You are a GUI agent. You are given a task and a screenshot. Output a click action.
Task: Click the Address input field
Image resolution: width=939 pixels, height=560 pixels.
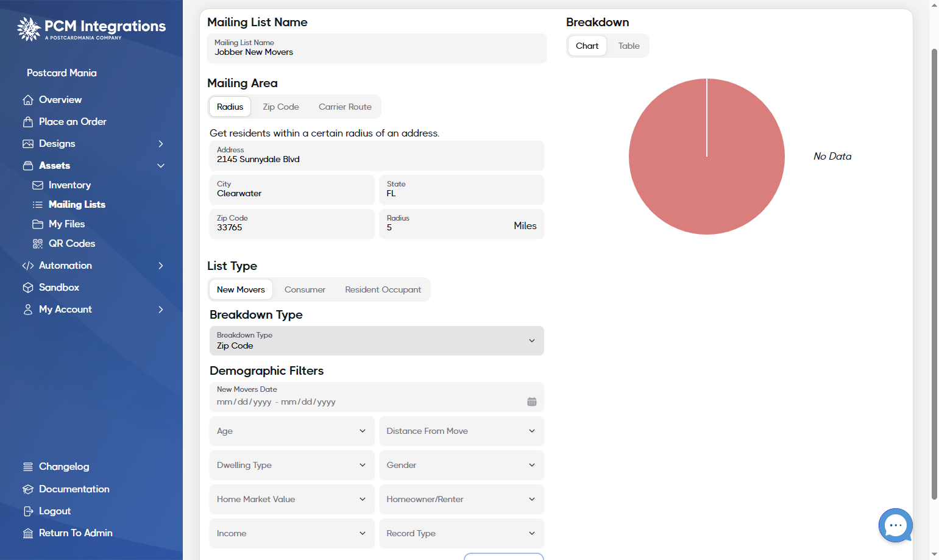coord(377,155)
